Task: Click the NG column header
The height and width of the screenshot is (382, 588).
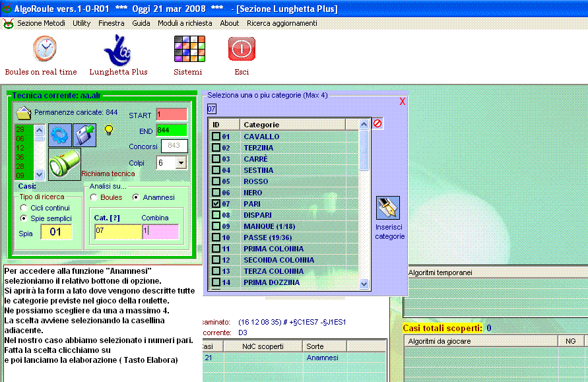Action: tap(571, 341)
